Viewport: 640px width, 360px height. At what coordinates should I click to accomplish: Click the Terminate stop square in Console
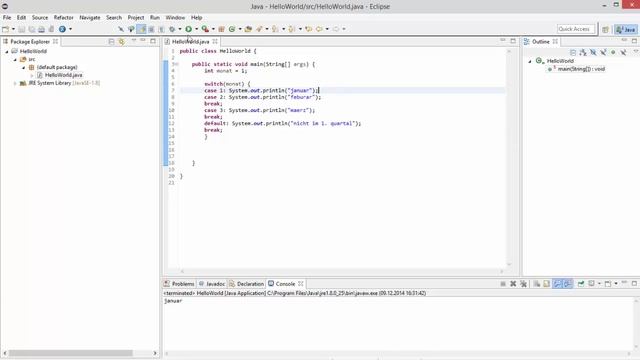503,284
